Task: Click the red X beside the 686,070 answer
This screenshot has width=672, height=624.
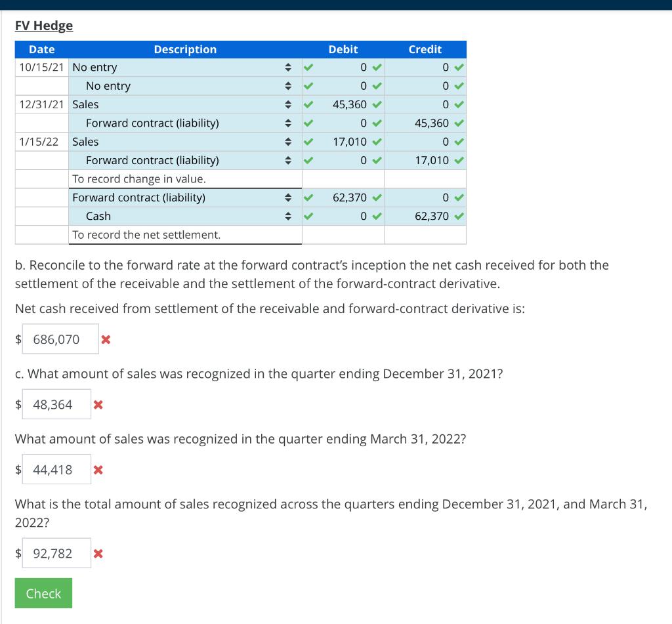Action: coord(105,339)
